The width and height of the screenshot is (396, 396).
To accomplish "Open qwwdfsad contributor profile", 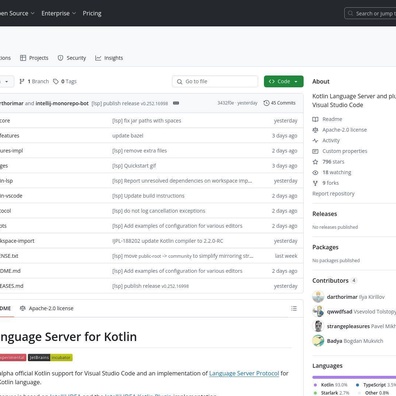I will [x=339, y=312].
